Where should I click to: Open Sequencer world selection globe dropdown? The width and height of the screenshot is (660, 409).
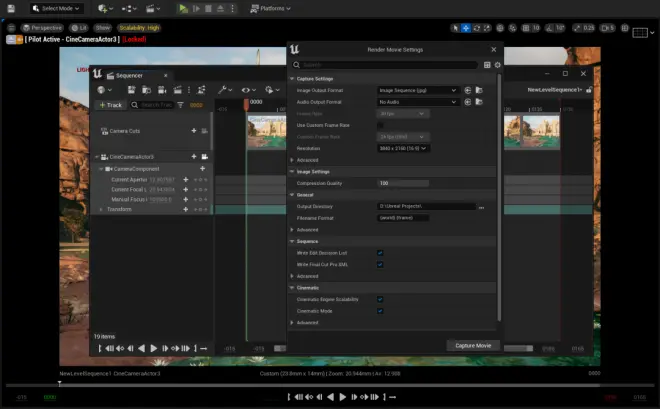[104, 90]
